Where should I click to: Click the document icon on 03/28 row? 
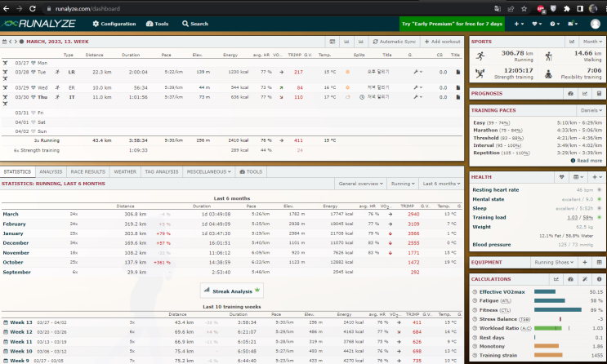click(x=458, y=72)
